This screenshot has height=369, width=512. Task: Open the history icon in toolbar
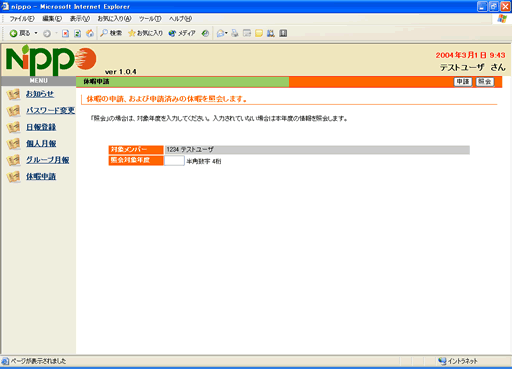pyautogui.click(x=205, y=33)
